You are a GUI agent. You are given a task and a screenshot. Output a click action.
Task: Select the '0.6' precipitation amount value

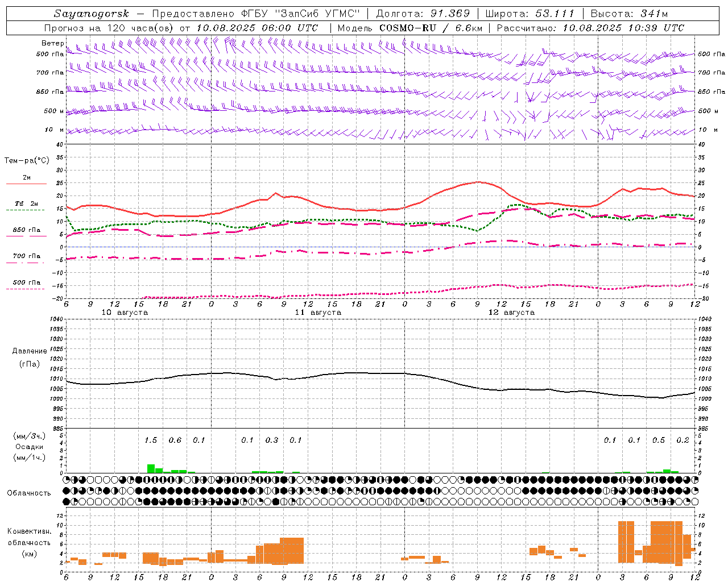175,440
